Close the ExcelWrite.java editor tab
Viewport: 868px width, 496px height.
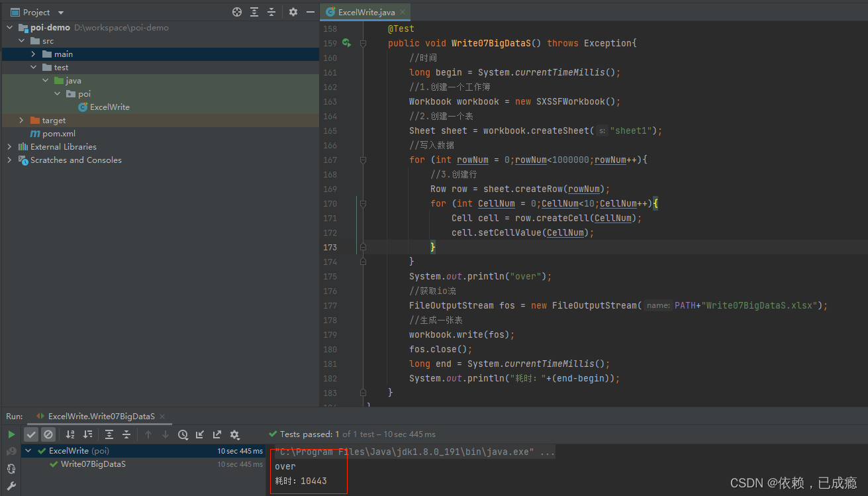coord(403,13)
